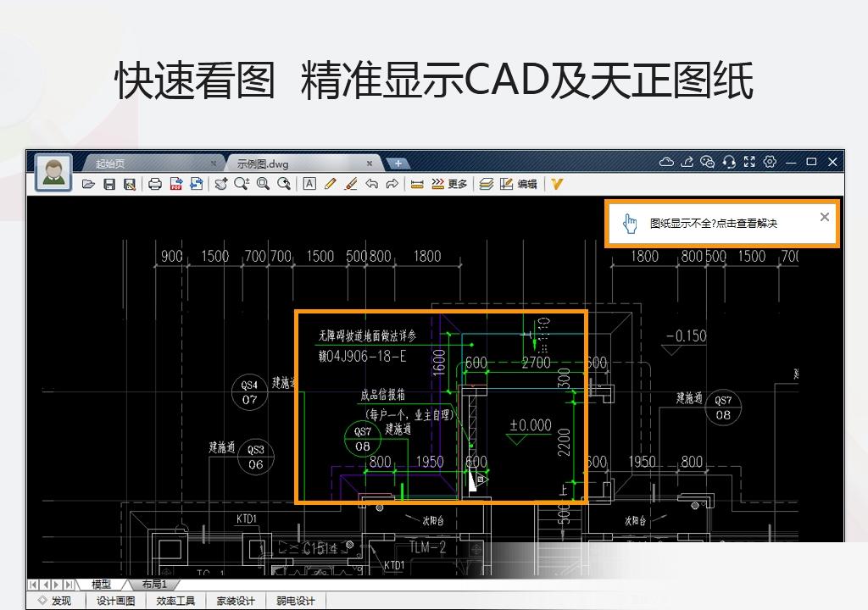Open a drawing with the folder icon

coord(88,184)
